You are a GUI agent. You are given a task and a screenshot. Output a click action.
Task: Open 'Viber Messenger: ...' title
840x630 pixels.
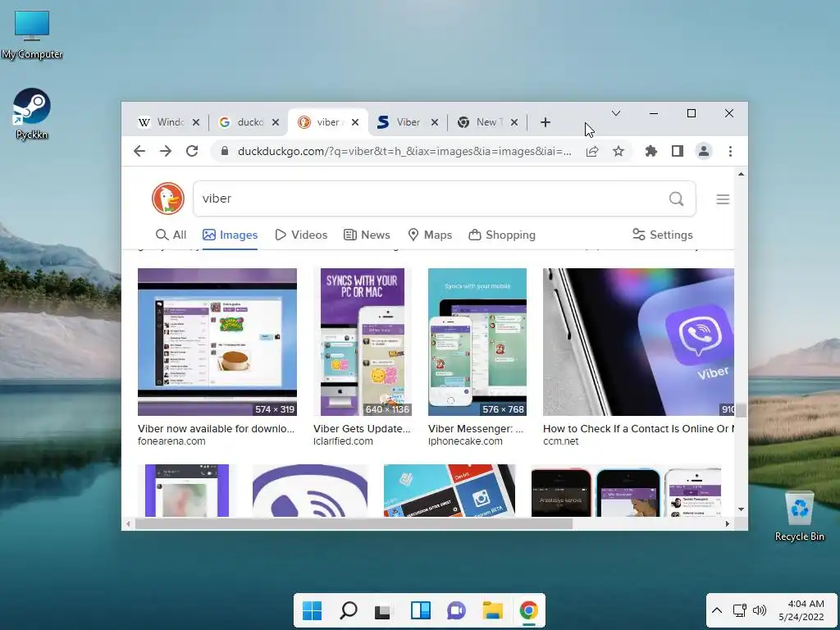coord(476,428)
